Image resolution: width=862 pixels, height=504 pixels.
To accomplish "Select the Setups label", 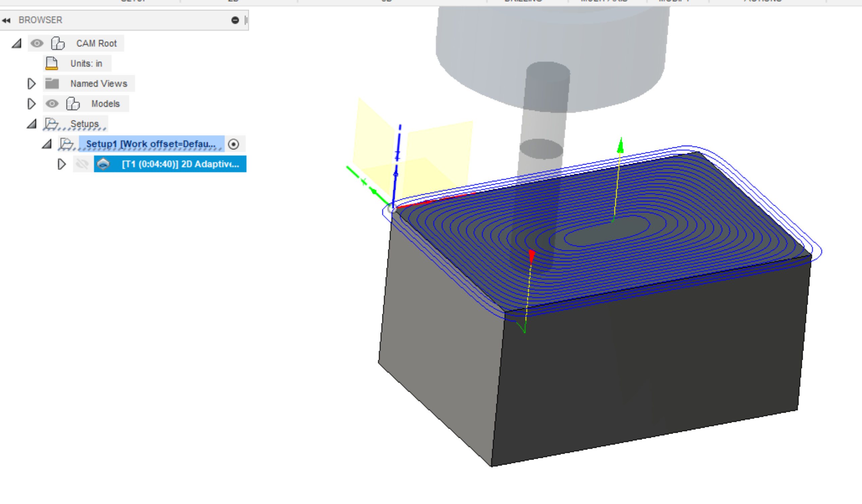I will pos(84,124).
